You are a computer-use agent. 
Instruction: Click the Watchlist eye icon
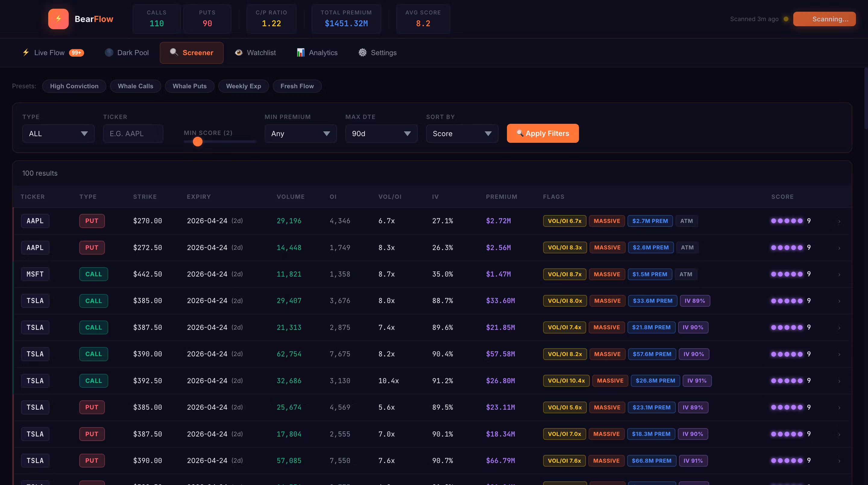[239, 52]
